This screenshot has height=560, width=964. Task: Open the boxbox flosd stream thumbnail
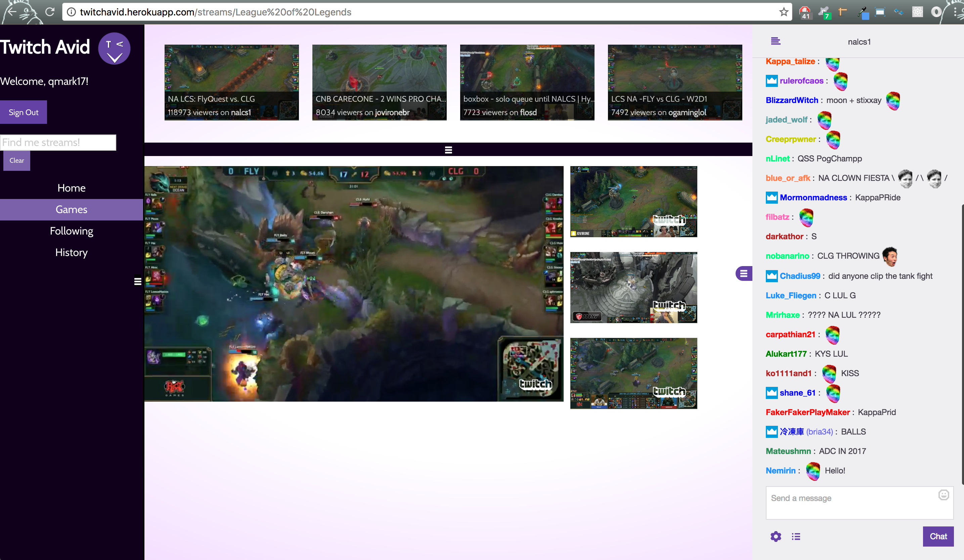527,82
